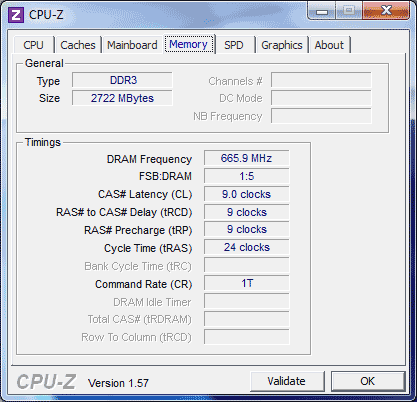
Task: Click the Version 1.57 text
Action: coord(118,383)
